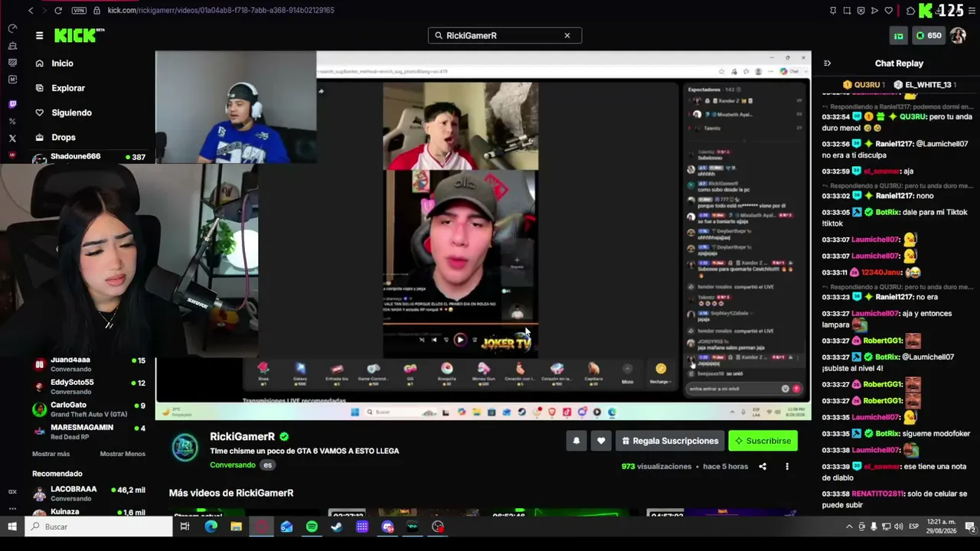Open Steam from the taskbar
Screen dimensions: 980x551
(x=337, y=527)
